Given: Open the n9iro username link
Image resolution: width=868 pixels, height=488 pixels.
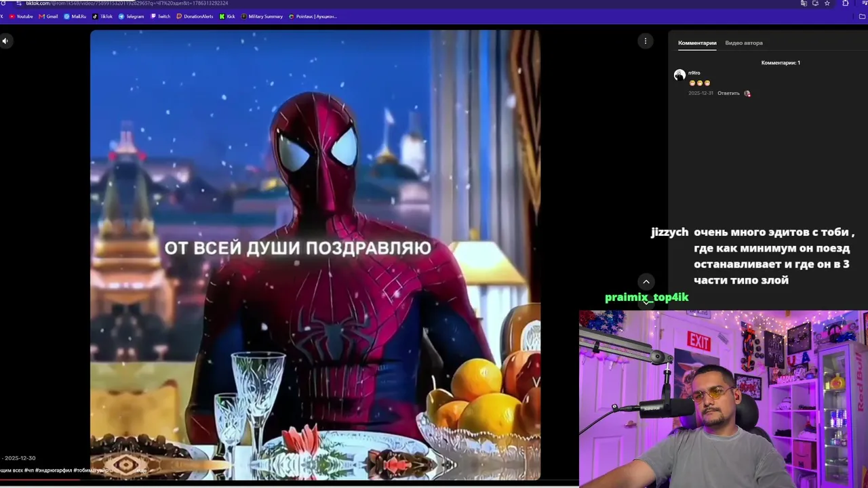Looking at the screenshot, I should tap(694, 73).
